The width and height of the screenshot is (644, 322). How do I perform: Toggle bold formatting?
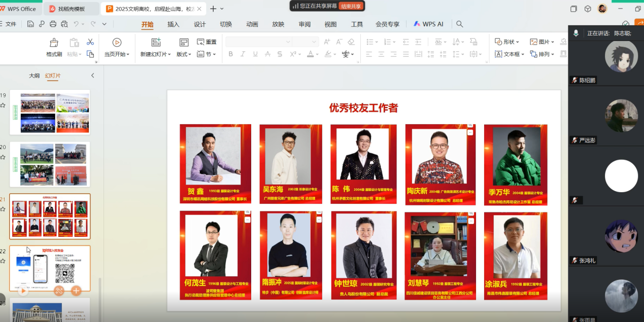(x=231, y=54)
